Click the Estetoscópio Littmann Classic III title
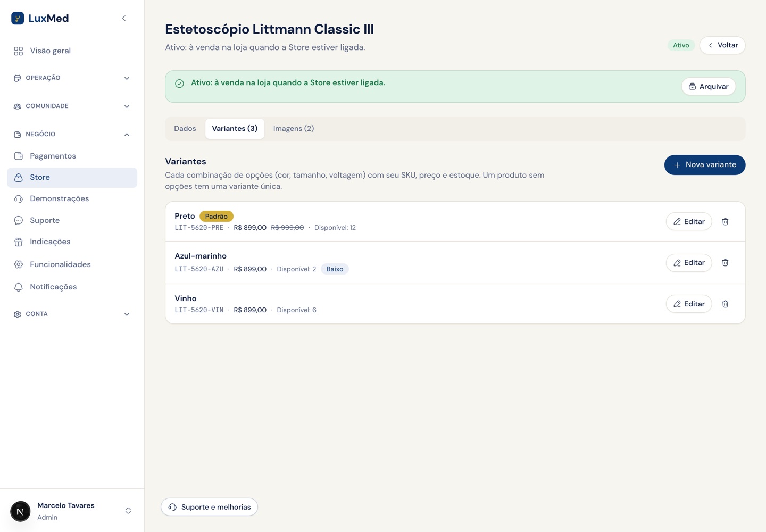 pyautogui.click(x=269, y=29)
